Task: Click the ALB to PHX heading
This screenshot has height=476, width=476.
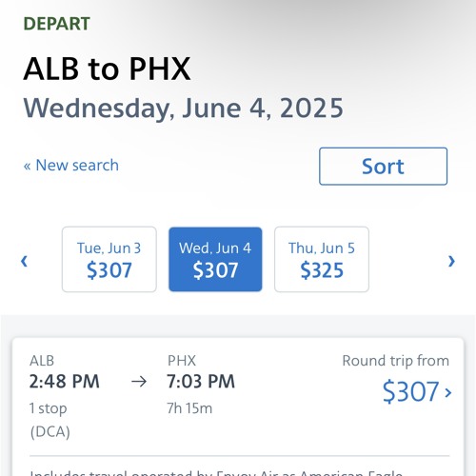Action: (107, 69)
